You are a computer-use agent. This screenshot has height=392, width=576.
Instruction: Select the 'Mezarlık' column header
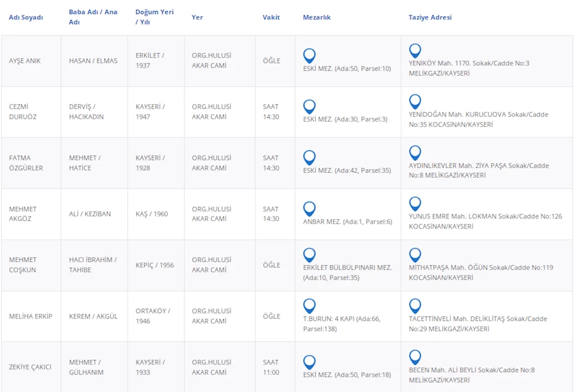click(317, 17)
